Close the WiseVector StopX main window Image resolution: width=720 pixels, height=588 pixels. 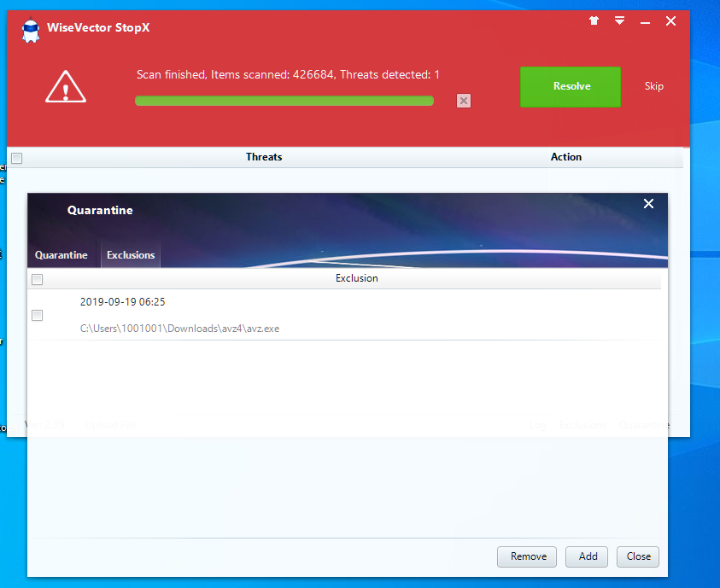pos(670,21)
